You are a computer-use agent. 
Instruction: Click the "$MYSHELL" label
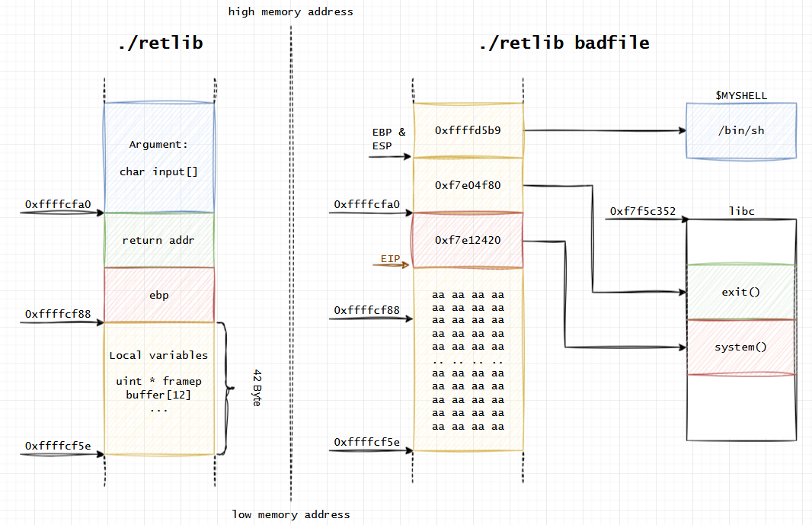(x=741, y=96)
